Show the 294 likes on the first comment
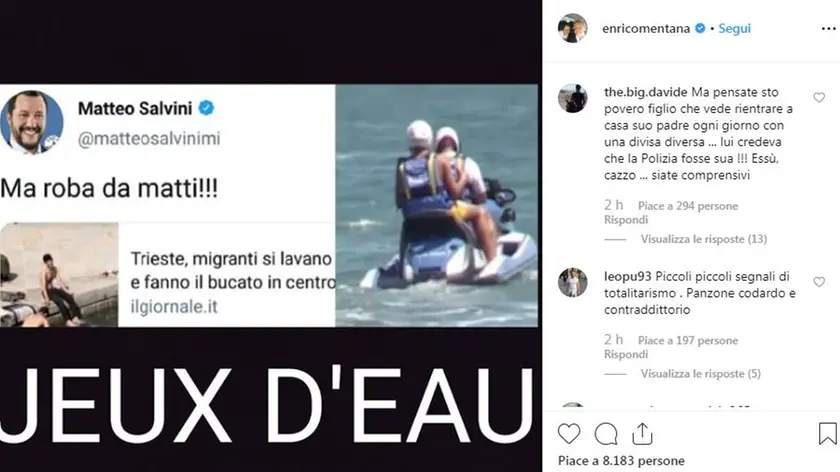The width and height of the screenshot is (840, 472). click(688, 206)
